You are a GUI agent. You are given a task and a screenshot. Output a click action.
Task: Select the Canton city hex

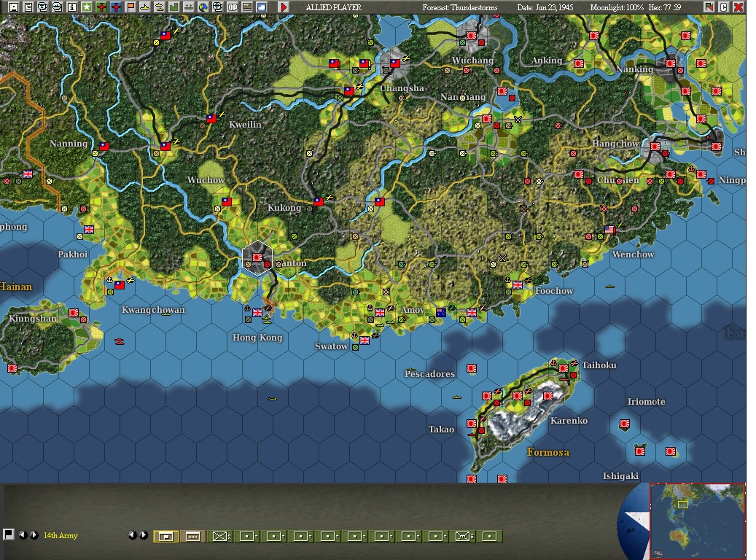point(257,258)
